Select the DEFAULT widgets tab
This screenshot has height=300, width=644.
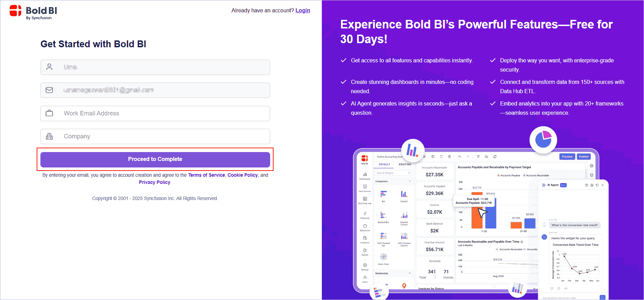coord(384,164)
